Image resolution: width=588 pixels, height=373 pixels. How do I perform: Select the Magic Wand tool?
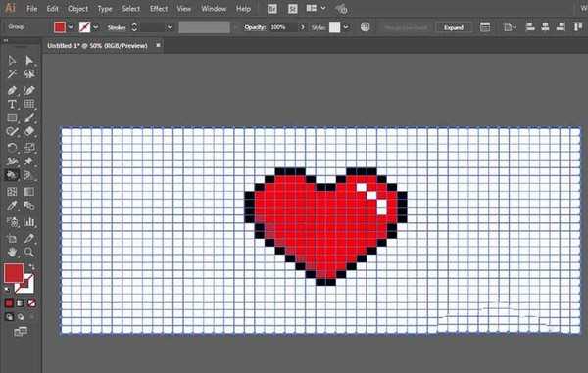[x=12, y=74]
